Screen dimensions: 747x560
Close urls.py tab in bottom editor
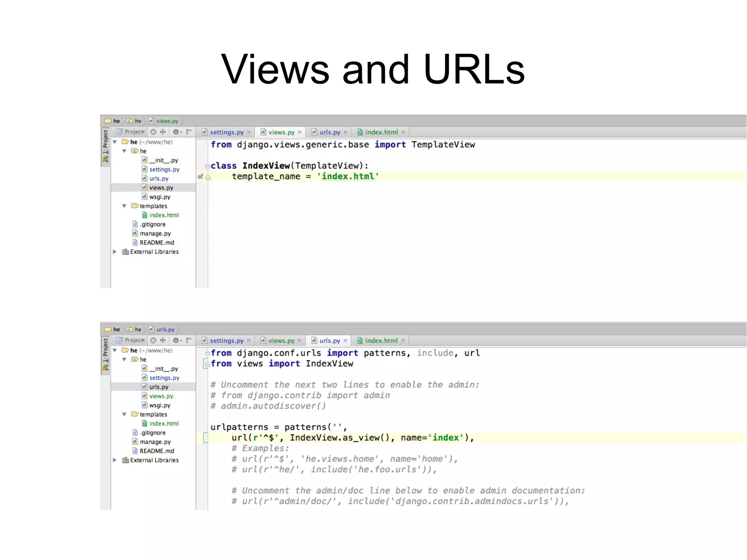pos(345,341)
